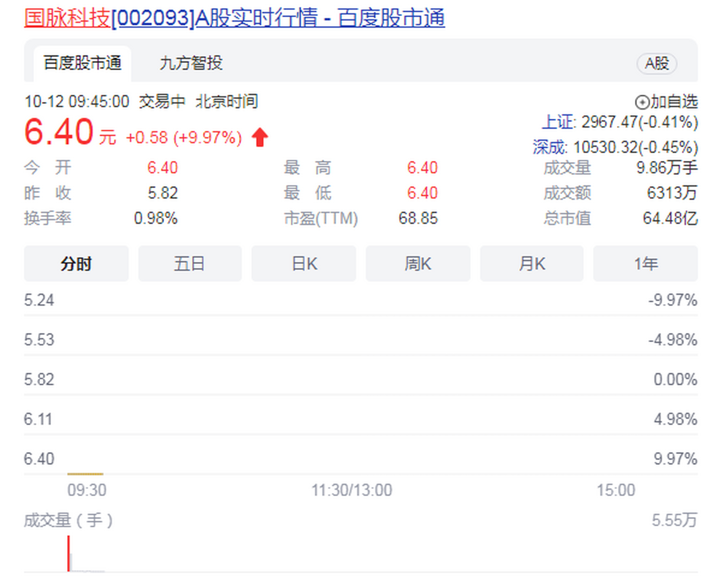Click the timestamp 10-12 09:45:00
Viewport: 728px width, 580px height.
point(77,101)
